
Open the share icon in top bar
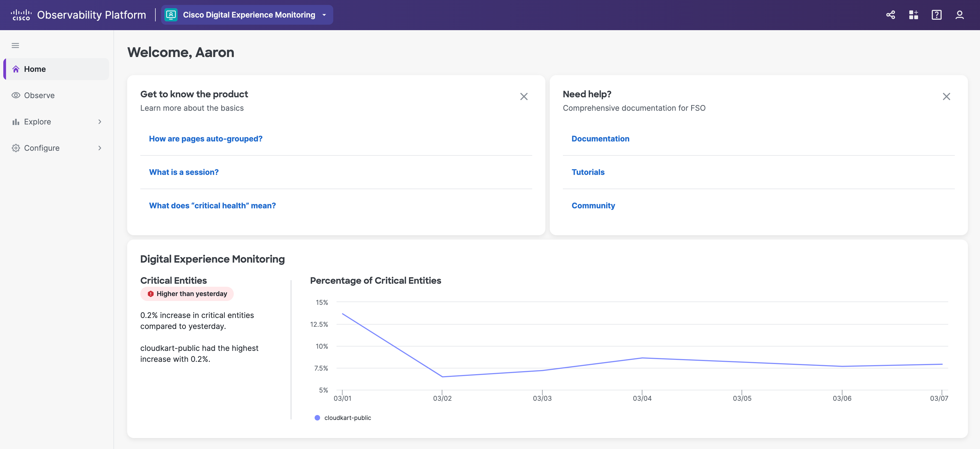890,15
